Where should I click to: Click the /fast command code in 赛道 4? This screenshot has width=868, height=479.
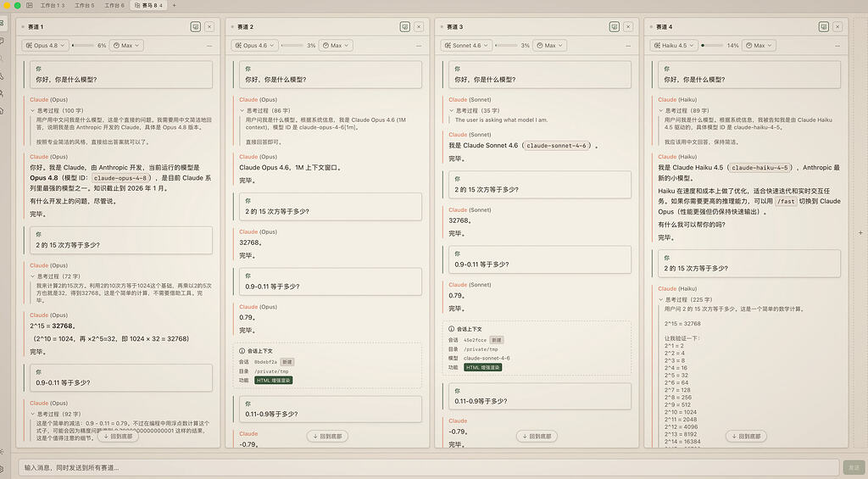coord(786,202)
